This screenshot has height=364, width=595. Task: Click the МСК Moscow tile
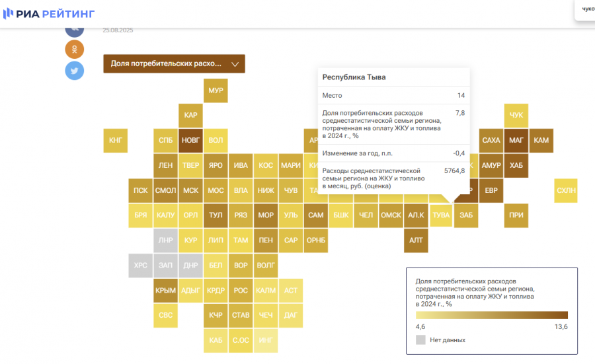click(x=190, y=191)
